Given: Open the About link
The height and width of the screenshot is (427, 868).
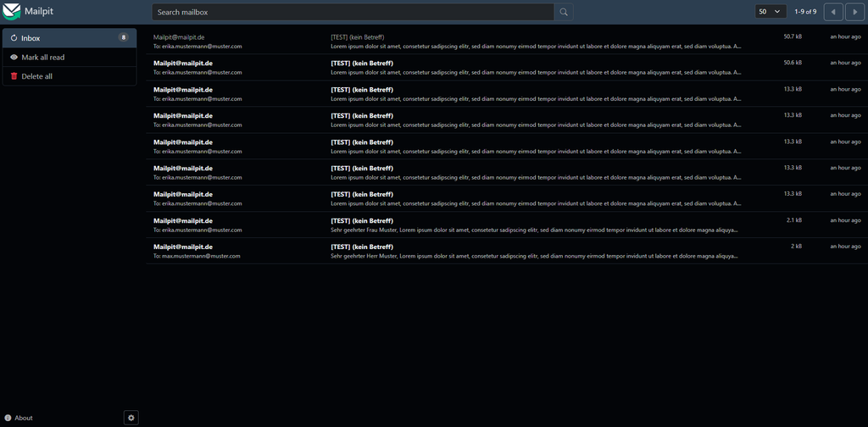Looking at the screenshot, I should pos(19,419).
